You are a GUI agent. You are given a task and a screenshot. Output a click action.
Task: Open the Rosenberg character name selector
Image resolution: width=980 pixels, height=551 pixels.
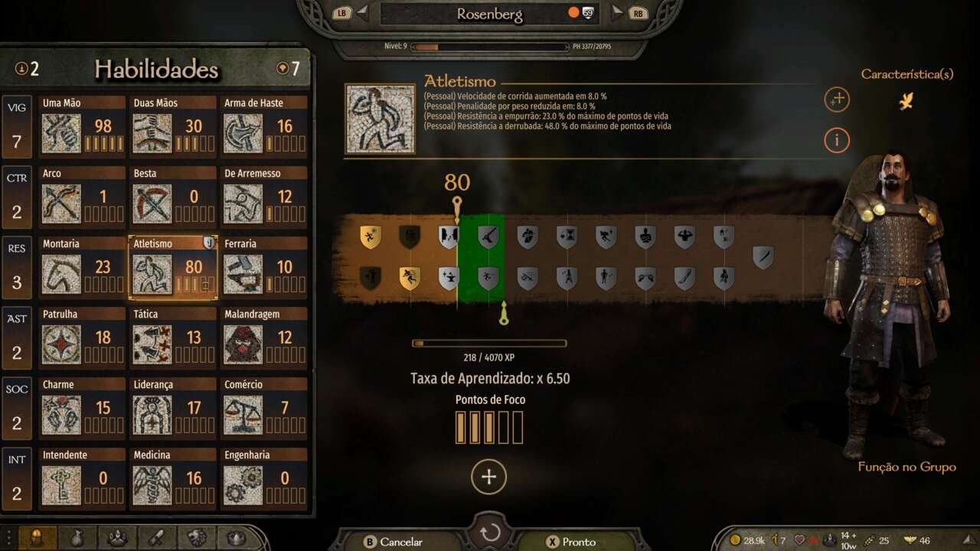coord(490,14)
